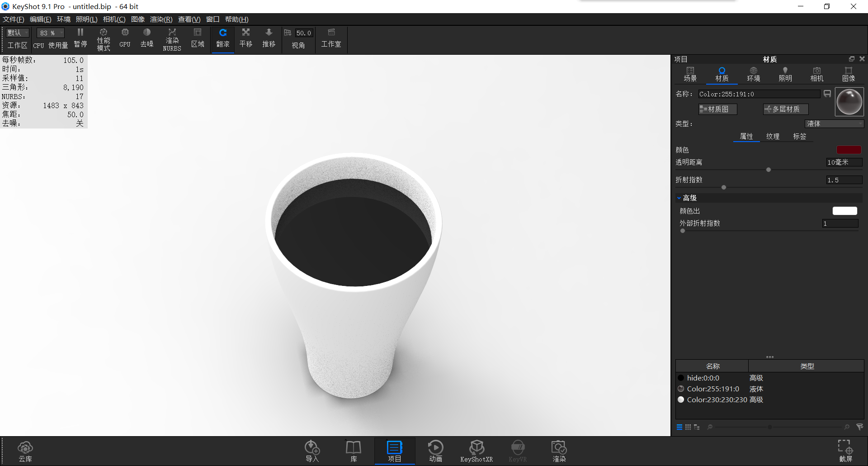868x466 pixels.
Task: Open the 液体 material type dropdown
Action: 834,124
